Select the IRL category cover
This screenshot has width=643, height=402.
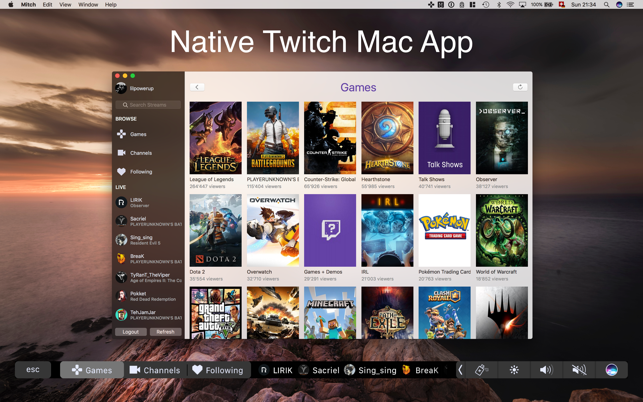pos(387,231)
